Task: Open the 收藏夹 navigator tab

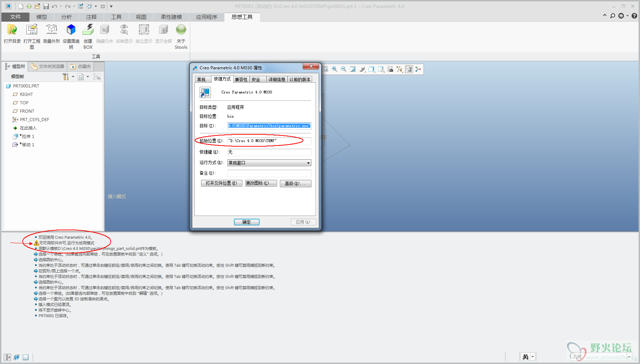Action: coord(81,66)
